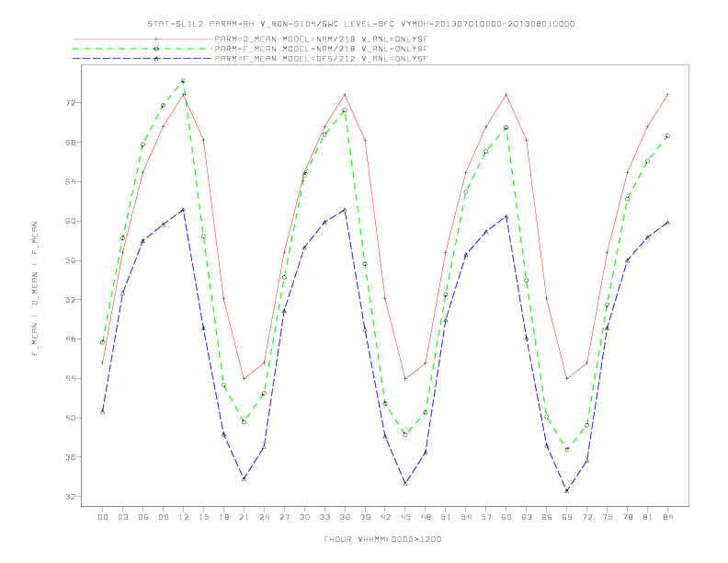Click blue triangle marker at hour 00
The image size is (728, 563).
point(103,411)
